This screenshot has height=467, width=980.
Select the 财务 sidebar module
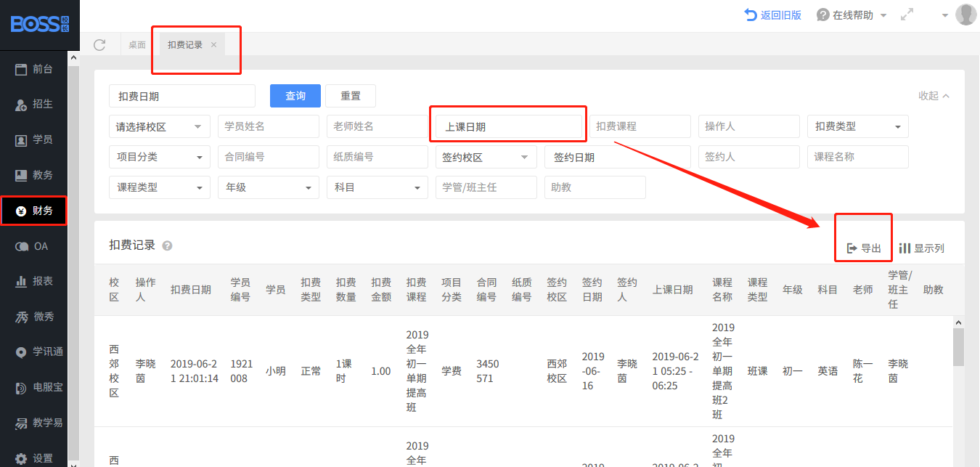pyautogui.click(x=34, y=211)
